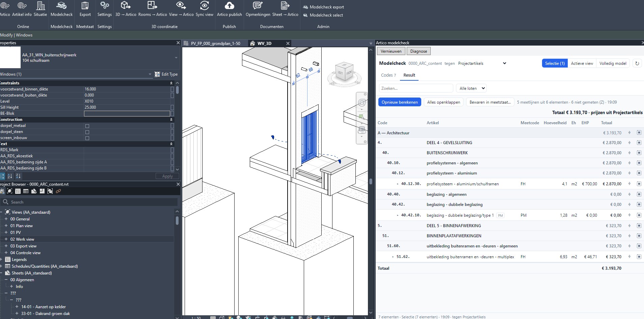This screenshot has width=644, height=319.
Task: Select the WV_3D view tab
Action: 264,43
